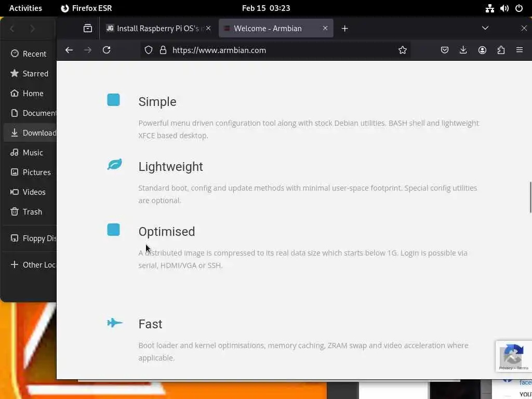The height and width of the screenshot is (399, 532).
Task: Open Firefox downloads panel
Action: 463,50
